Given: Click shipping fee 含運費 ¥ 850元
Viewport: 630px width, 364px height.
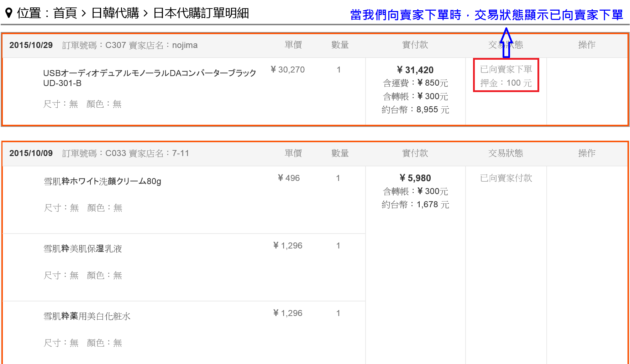Looking at the screenshot, I should point(415,83).
